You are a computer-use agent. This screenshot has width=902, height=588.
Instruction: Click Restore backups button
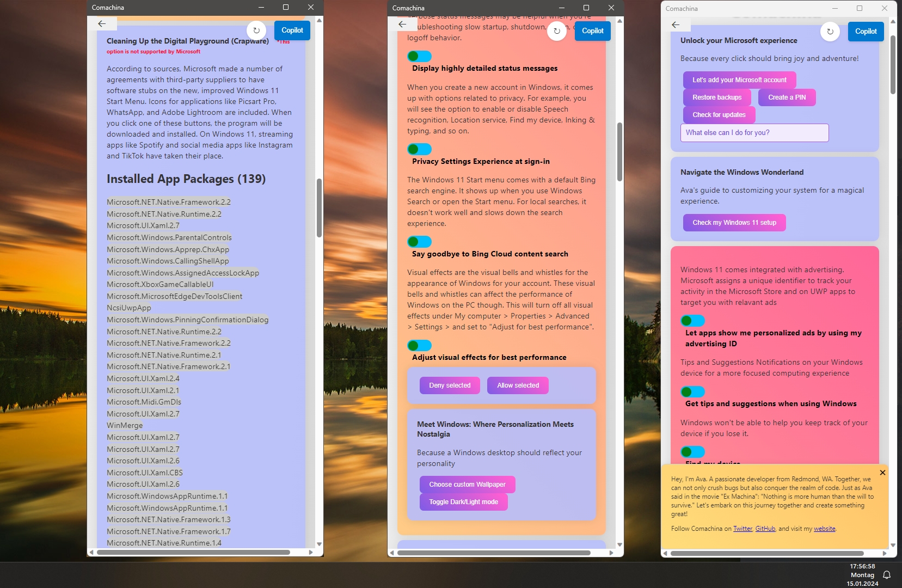pyautogui.click(x=717, y=97)
